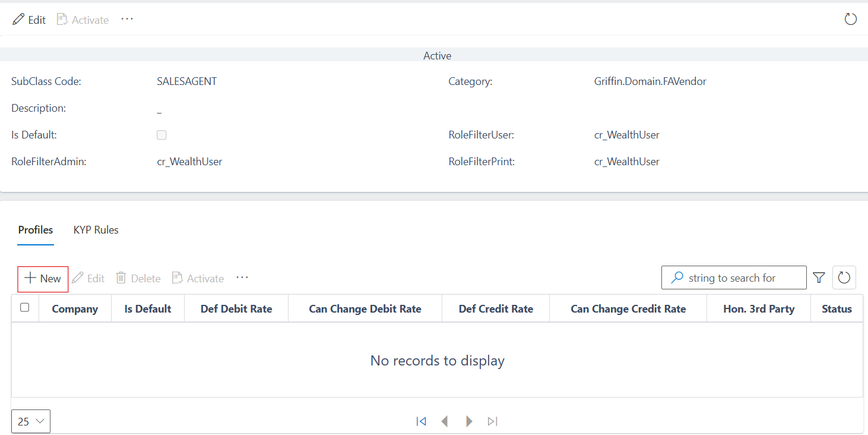Viewport: 868px width, 435px height.
Task: Switch to the Profiles tab
Action: coord(36,230)
